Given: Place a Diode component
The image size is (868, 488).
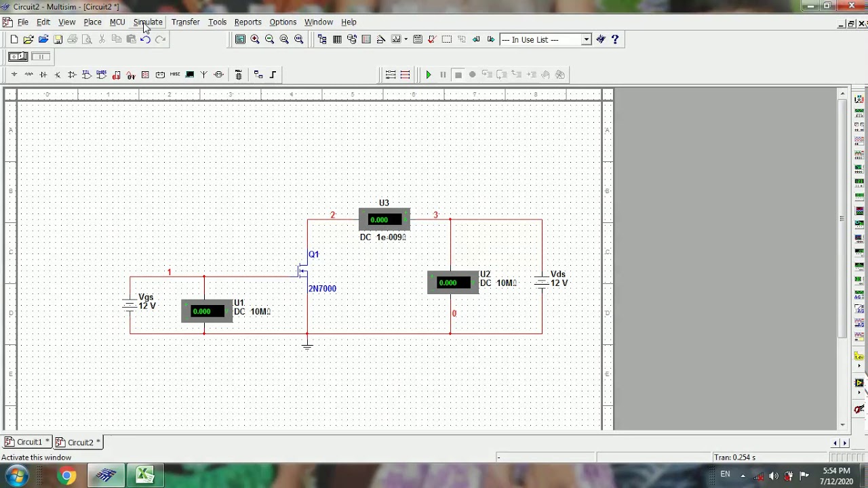Looking at the screenshot, I should click(43, 75).
